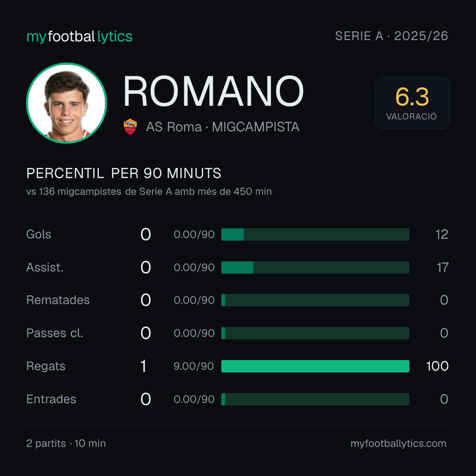
Task: Click the AS Roma club crest
Action: 130,127
